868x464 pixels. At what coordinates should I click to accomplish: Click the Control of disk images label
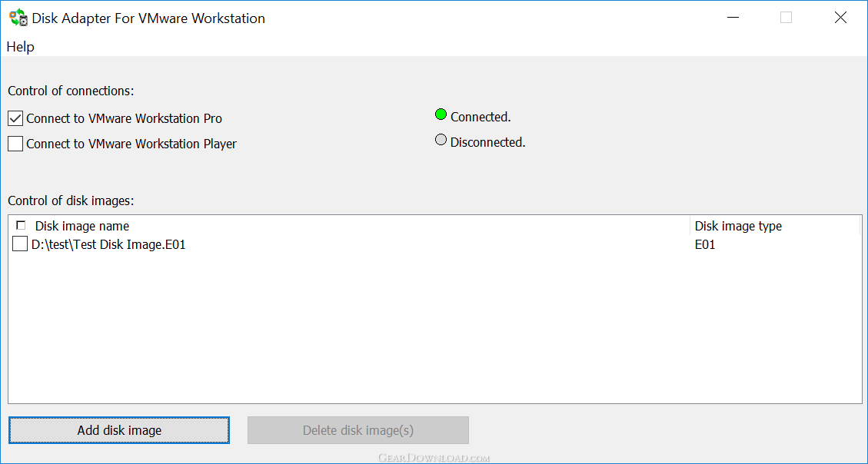coord(71,201)
